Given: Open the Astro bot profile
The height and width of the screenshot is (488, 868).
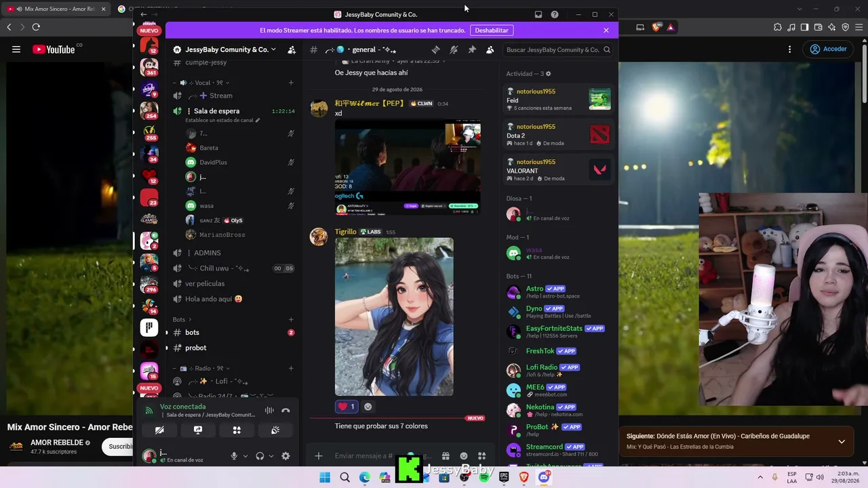Looking at the screenshot, I should pos(557,292).
